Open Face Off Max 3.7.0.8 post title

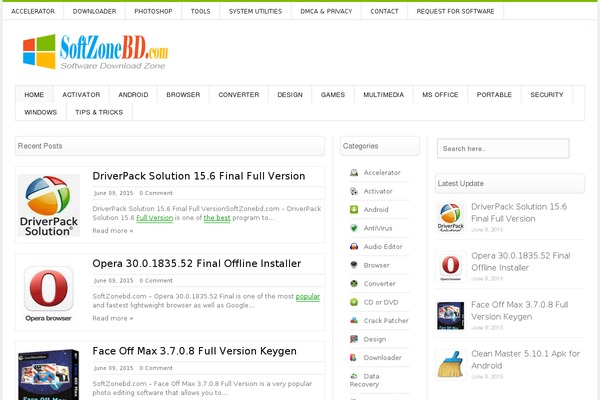194,351
